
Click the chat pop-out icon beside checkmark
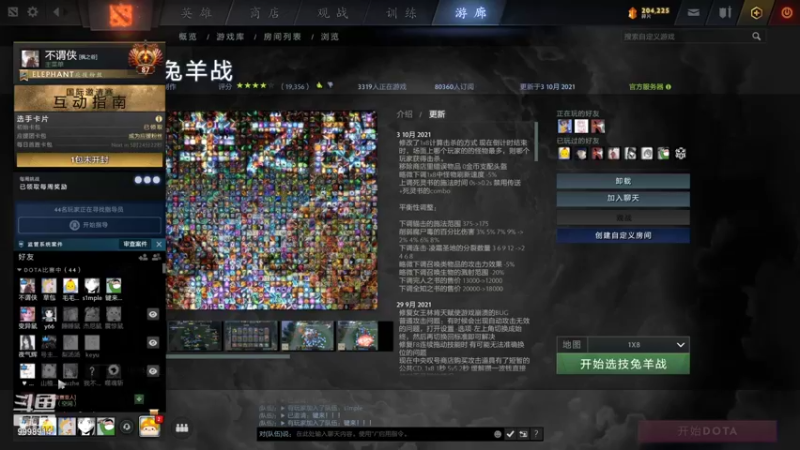coord(523,434)
